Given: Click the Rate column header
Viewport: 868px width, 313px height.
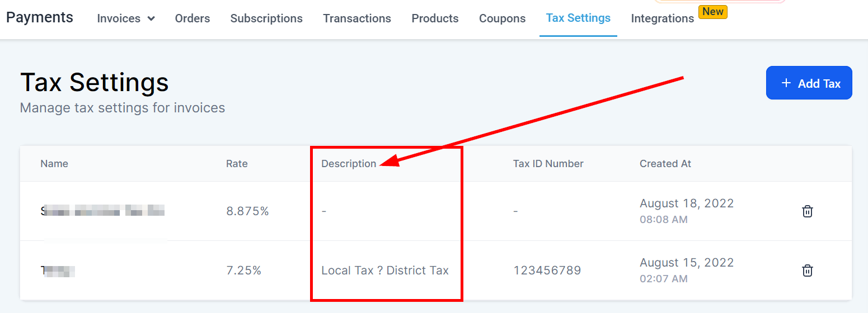Looking at the screenshot, I should (x=237, y=164).
